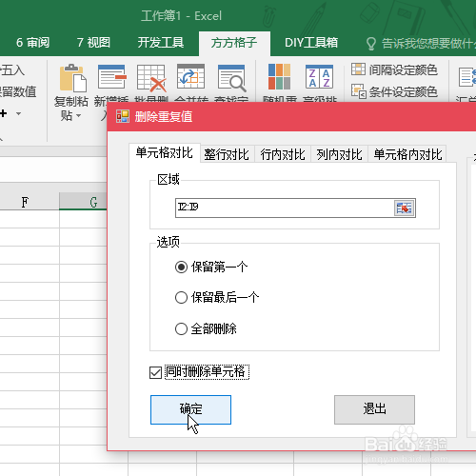This screenshot has height=476, width=476.
Task: Click the 五入 rounding ribbon command
Action: click(x=12, y=70)
